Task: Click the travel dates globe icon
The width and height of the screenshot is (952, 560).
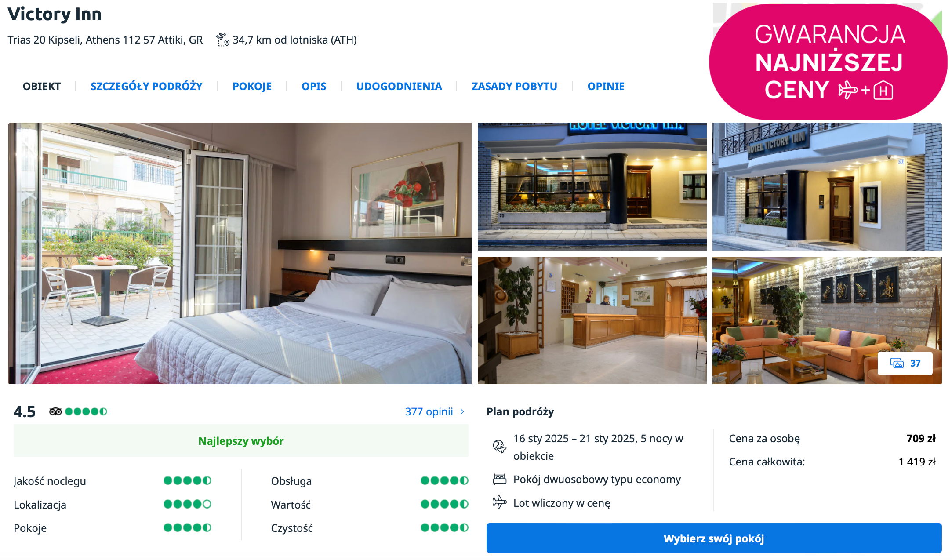Action: (499, 447)
